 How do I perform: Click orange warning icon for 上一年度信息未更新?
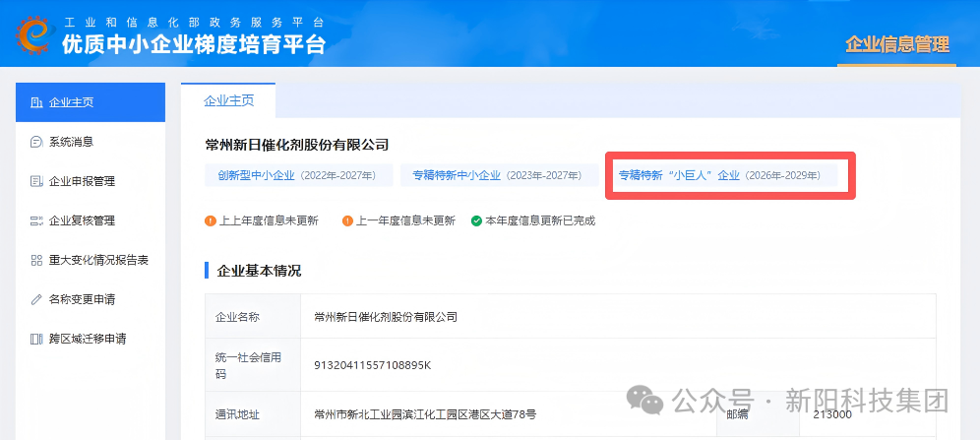[347, 220]
